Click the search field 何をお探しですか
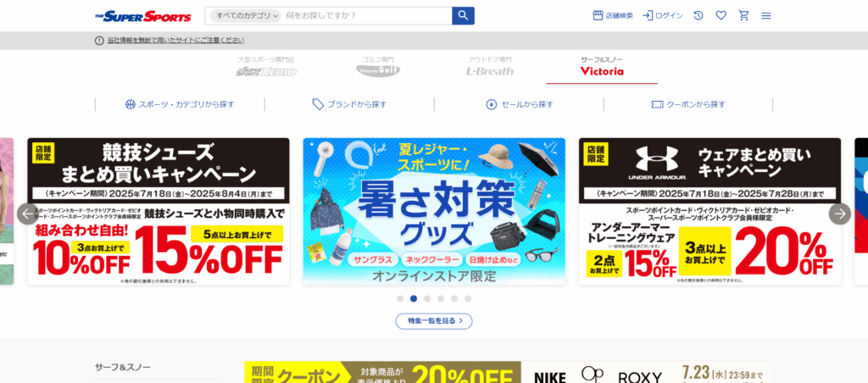The height and width of the screenshot is (383, 868). [x=366, y=15]
